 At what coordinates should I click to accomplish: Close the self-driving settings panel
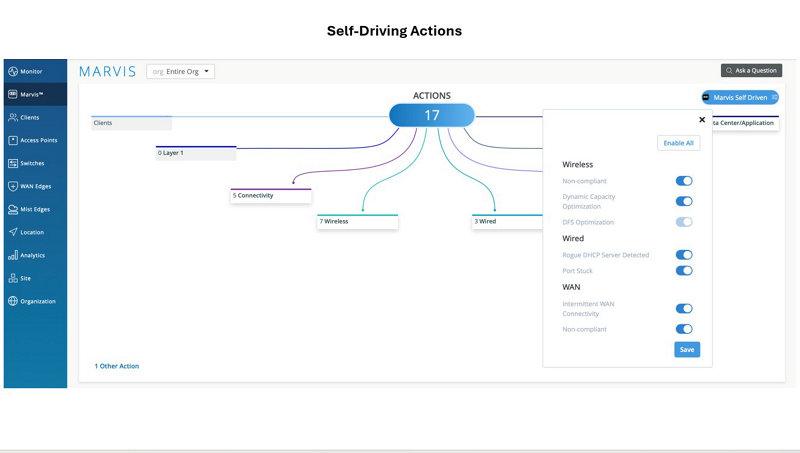click(x=702, y=119)
